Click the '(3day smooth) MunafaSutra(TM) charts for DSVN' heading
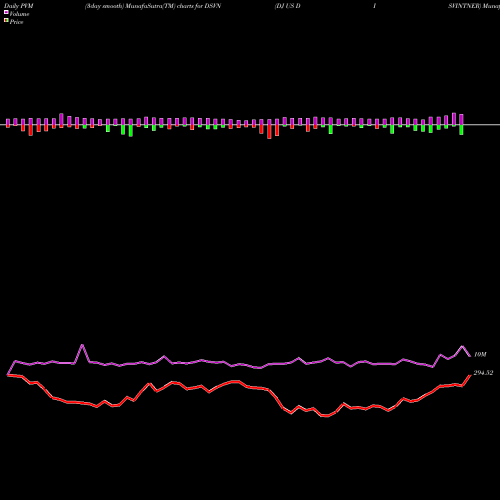 click(x=153, y=6)
